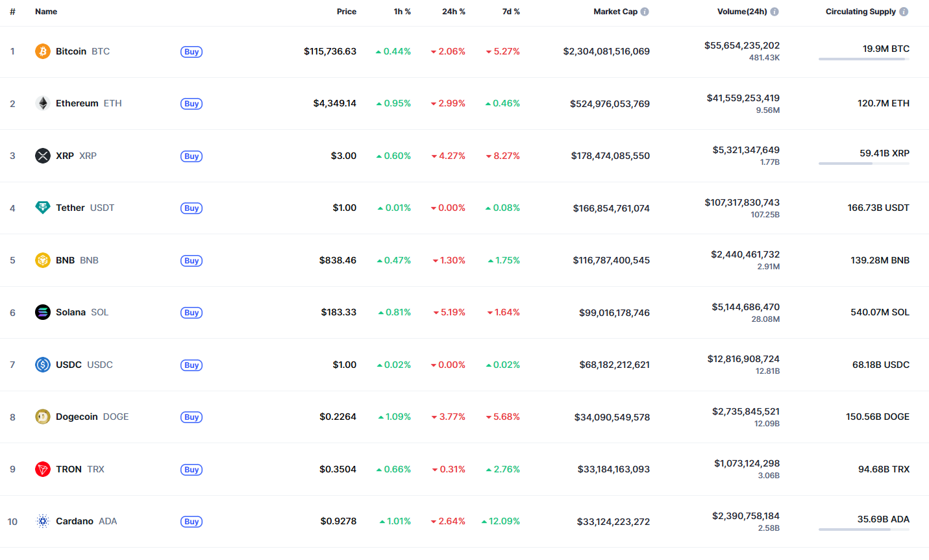Click the Ethereum coin logo icon
Viewport: 929px width, 560px height.
pyautogui.click(x=43, y=103)
